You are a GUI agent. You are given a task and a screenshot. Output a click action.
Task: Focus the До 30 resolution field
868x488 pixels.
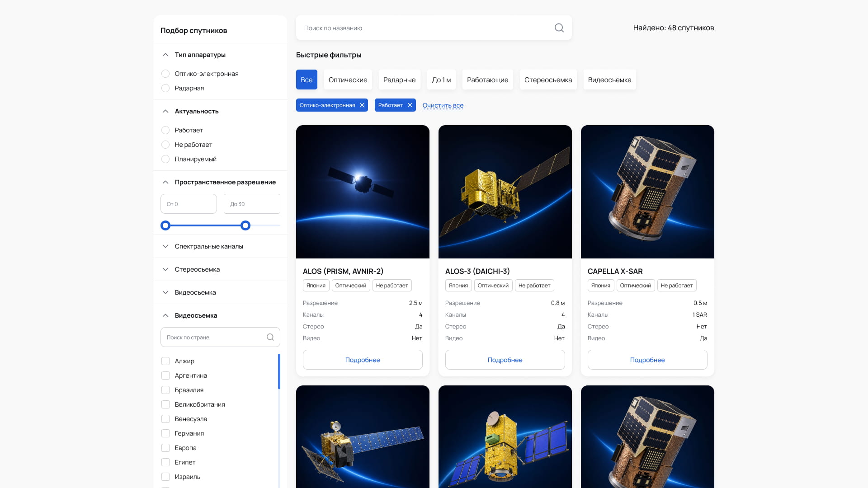coord(252,204)
